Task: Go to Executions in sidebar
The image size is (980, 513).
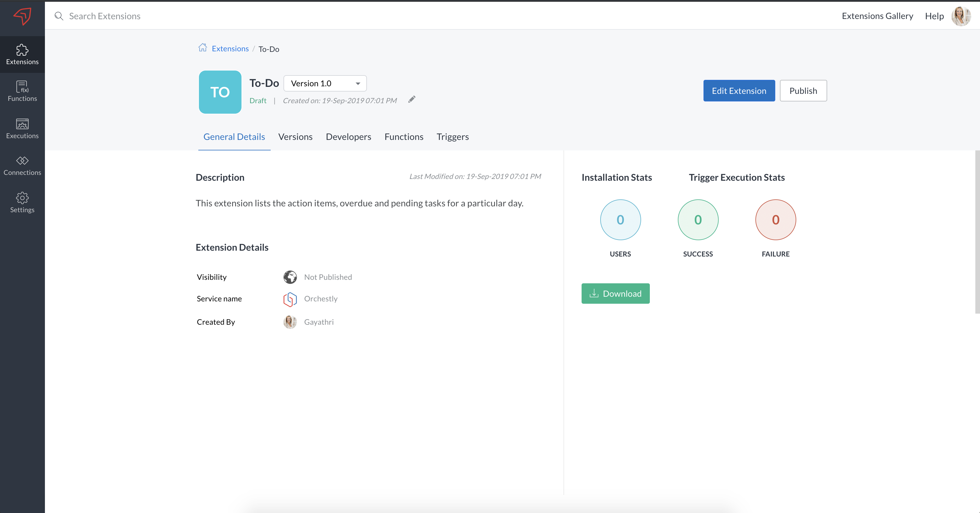Action: 22,129
